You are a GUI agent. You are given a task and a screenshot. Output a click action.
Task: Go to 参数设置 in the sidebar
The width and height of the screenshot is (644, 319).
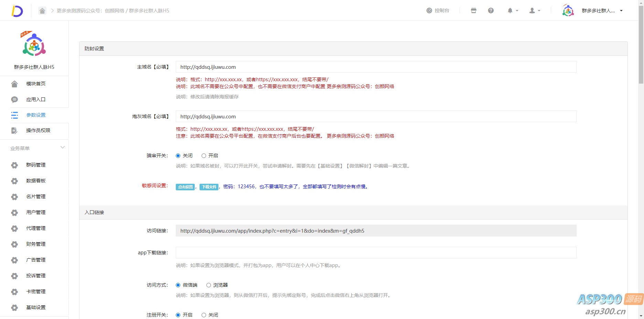[36, 115]
